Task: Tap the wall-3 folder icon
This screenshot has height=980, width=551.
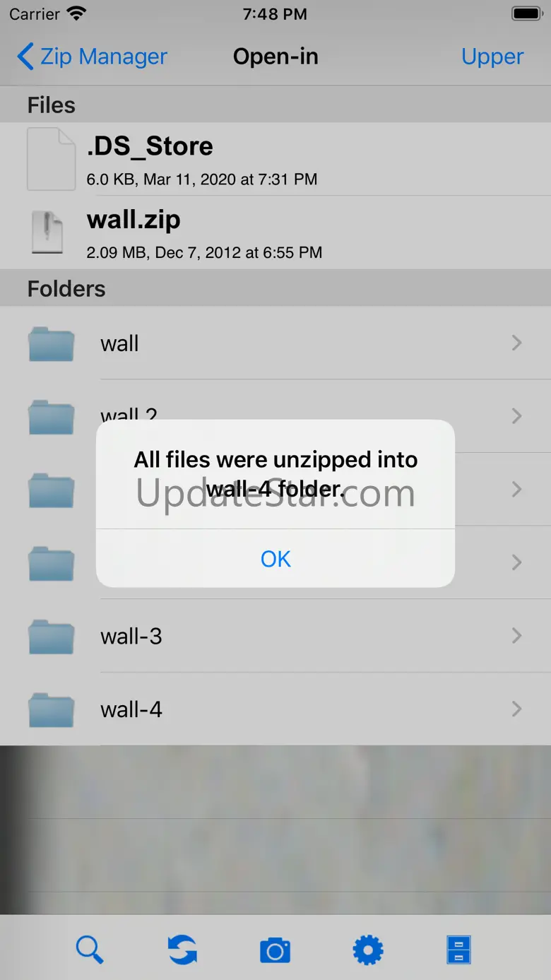Action: (51, 636)
